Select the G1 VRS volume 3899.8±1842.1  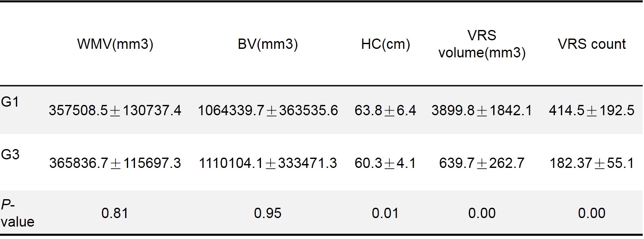tap(482, 111)
